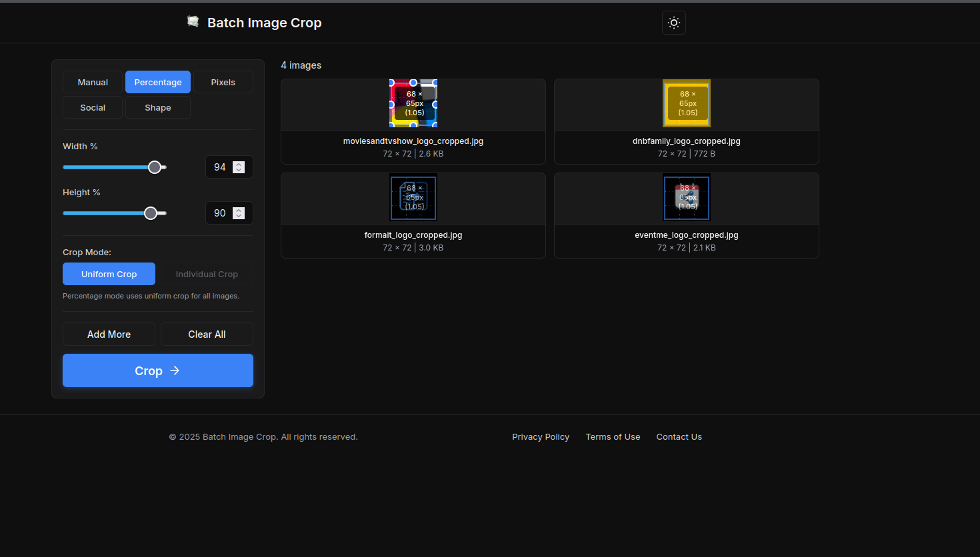This screenshot has height=557, width=980.
Task: Select the formait logo thumbnail
Action: (413, 197)
